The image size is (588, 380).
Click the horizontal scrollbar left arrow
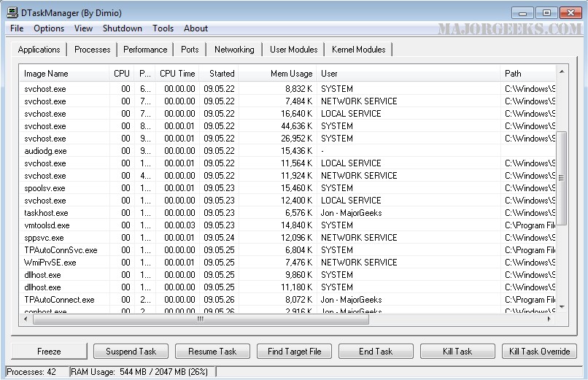[x=26, y=319]
